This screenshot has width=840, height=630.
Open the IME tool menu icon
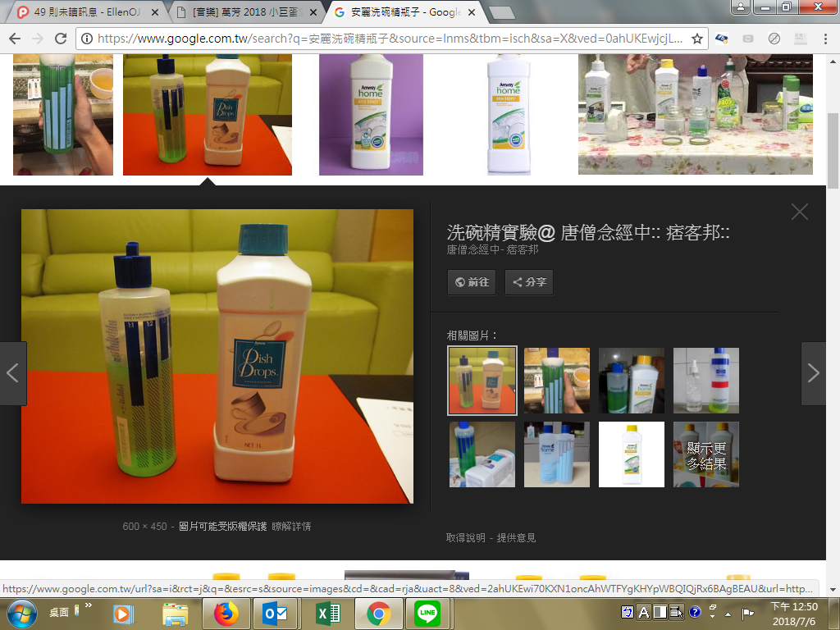677,612
